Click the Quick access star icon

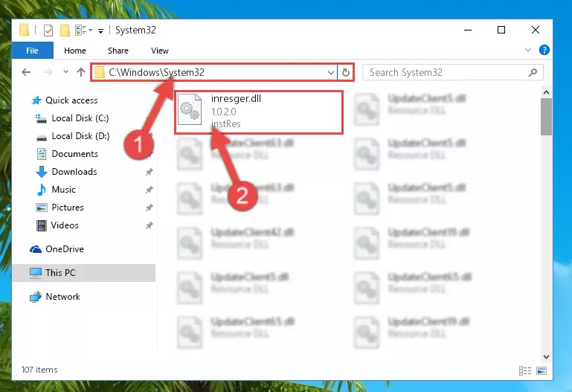pos(36,100)
